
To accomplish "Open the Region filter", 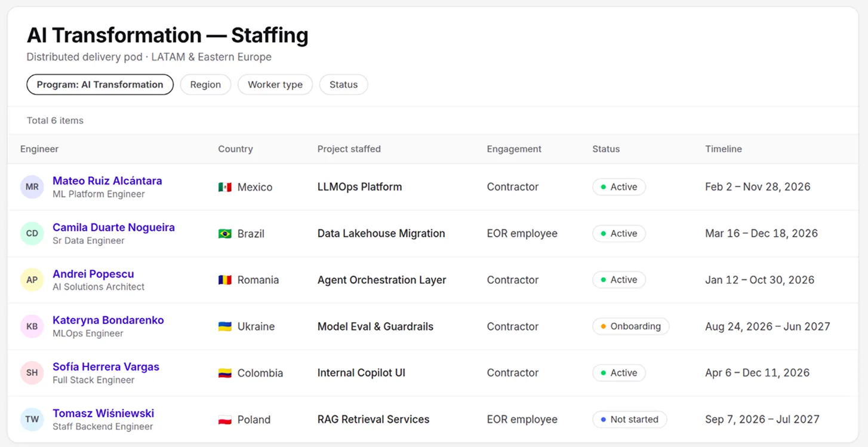I will point(205,84).
